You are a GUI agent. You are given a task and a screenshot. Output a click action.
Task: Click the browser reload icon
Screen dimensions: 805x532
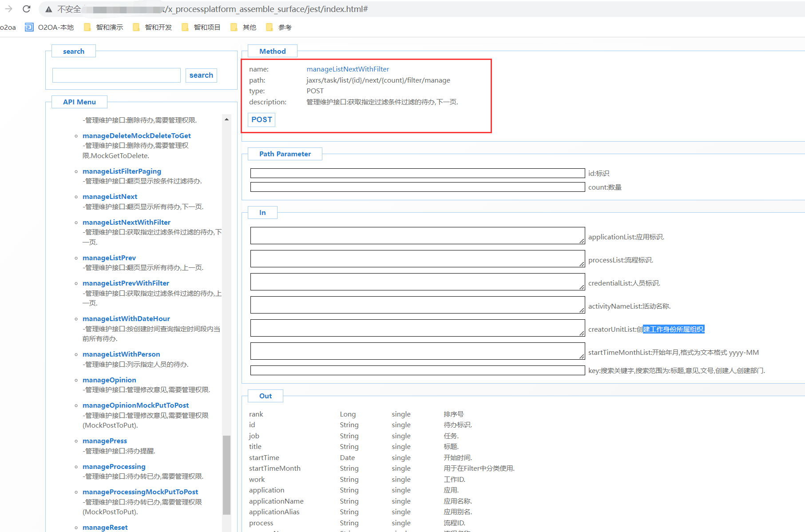click(x=27, y=9)
